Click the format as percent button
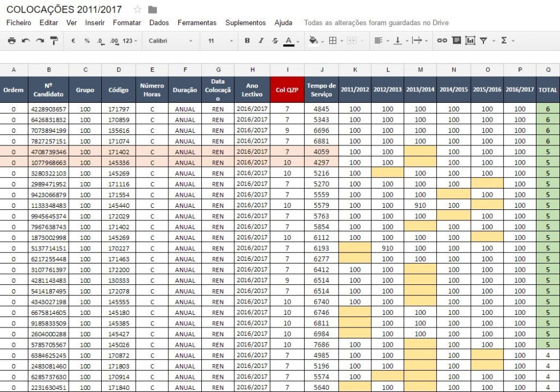 point(86,40)
